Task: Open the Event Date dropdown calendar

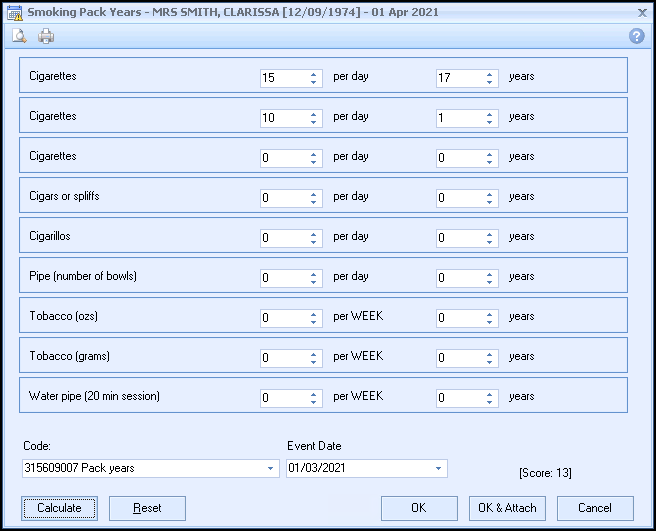Action: (x=438, y=468)
